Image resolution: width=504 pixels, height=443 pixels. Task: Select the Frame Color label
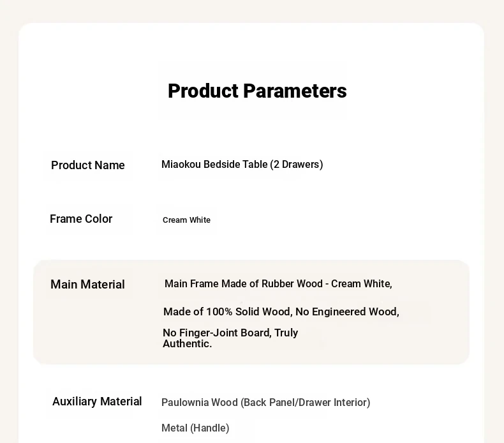(x=81, y=219)
